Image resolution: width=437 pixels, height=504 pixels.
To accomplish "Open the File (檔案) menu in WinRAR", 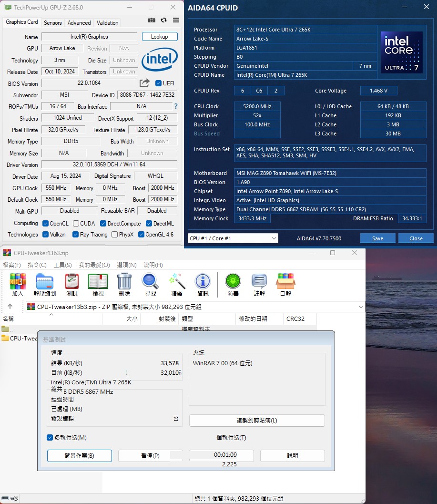I will point(12,265).
